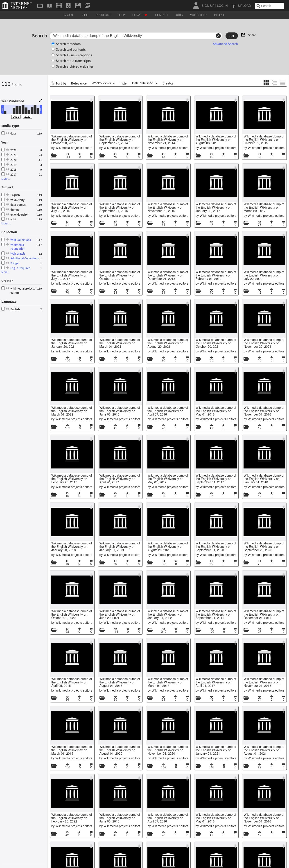
Task: Click the 2011 start year box
Action: coord(16,116)
